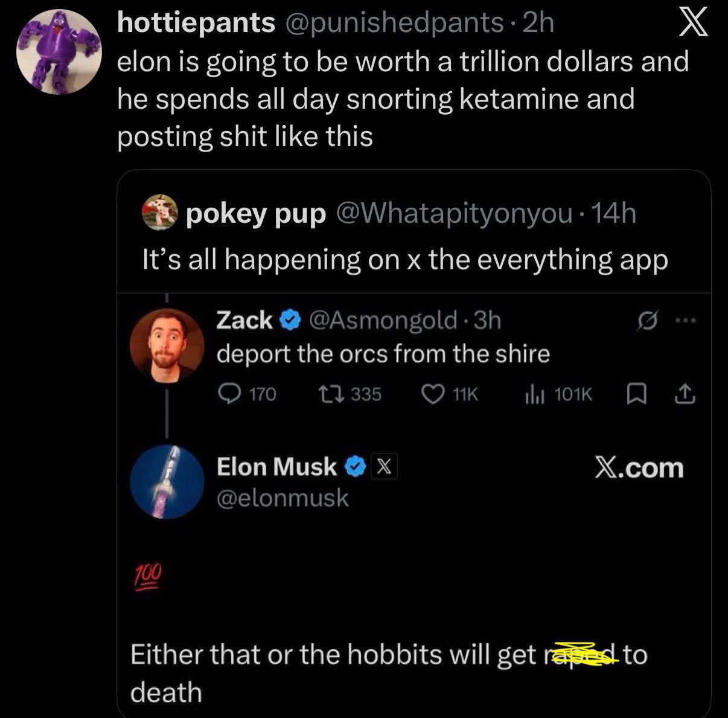Open Elon Musk's rocket avatar

click(168, 482)
